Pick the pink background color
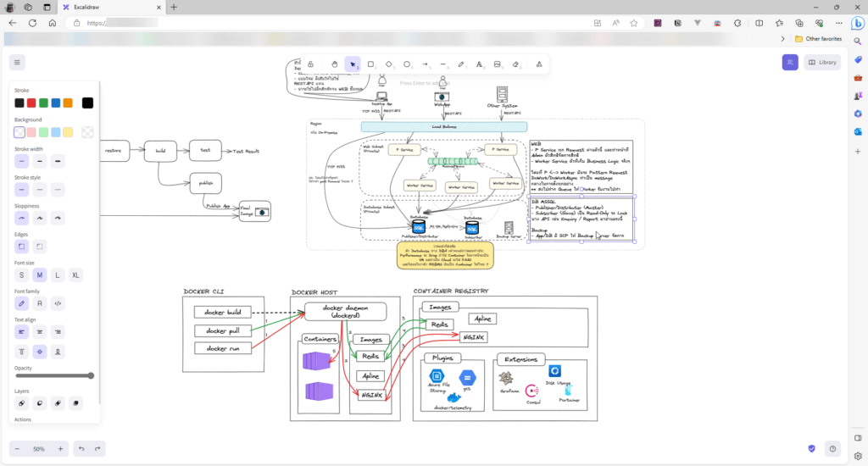This screenshot has height=466, width=868. 31,132
